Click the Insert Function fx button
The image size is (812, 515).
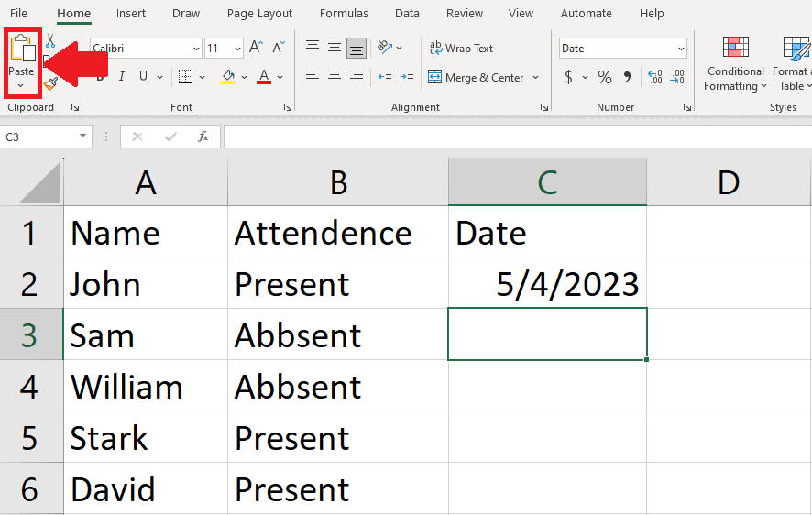[x=203, y=137]
